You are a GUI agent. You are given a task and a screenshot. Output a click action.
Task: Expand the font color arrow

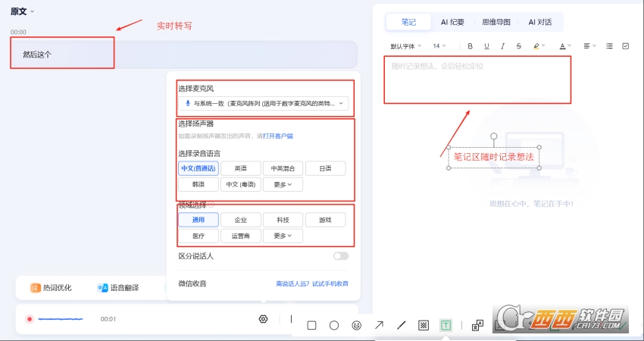[570, 46]
